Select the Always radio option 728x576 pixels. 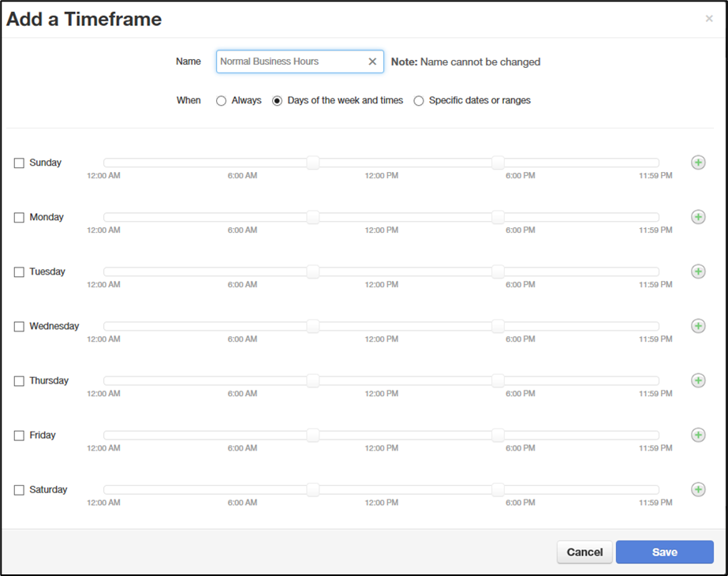[x=222, y=101]
